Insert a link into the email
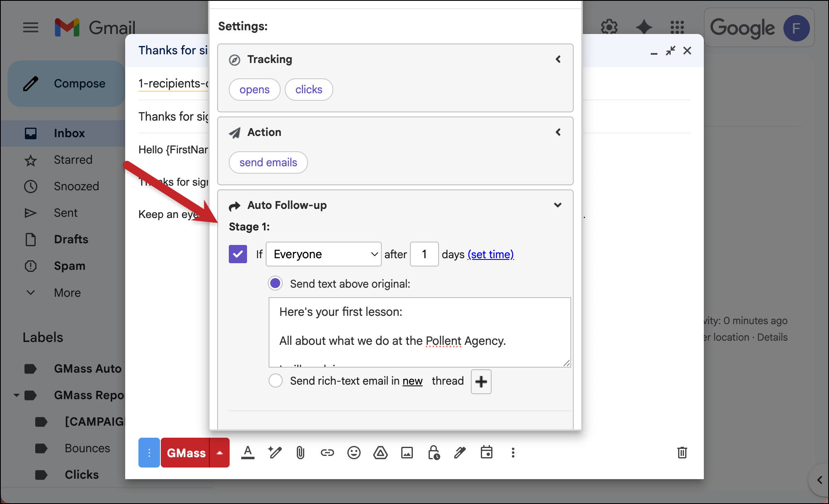This screenshot has width=829, height=504. coord(327,453)
